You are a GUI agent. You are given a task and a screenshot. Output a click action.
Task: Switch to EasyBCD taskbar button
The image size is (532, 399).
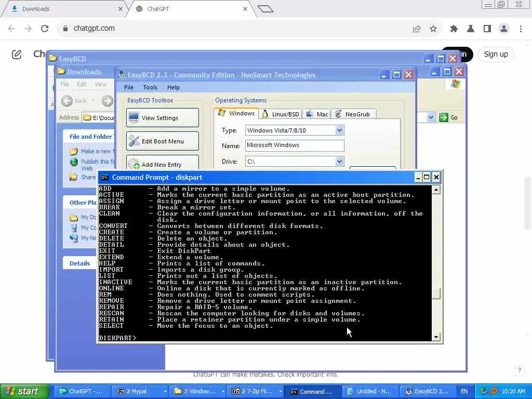(428, 392)
